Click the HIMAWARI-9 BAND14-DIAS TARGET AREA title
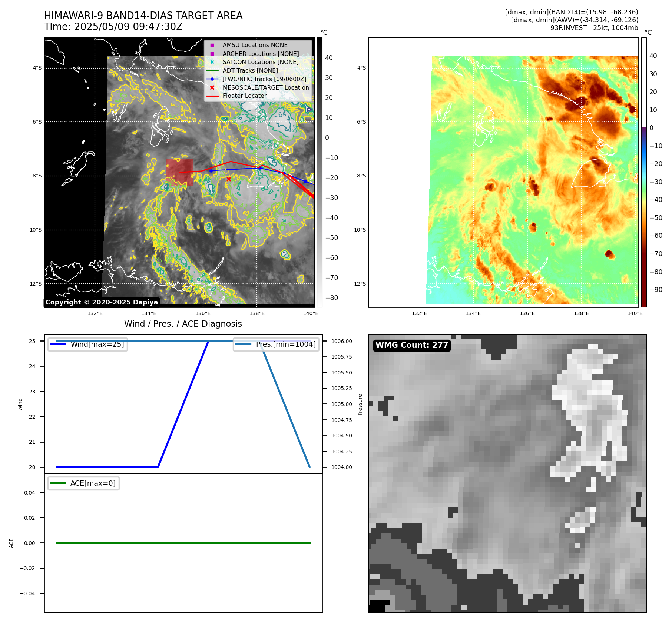 pyautogui.click(x=143, y=16)
